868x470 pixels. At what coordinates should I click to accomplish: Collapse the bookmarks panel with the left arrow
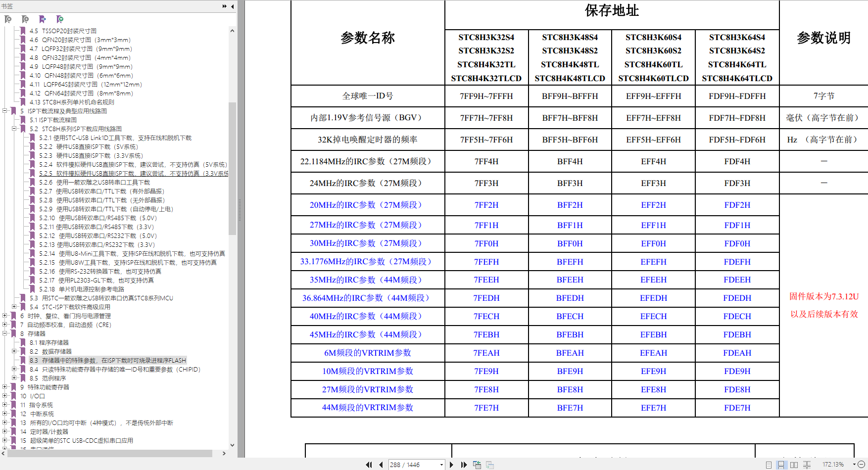coord(233,6)
